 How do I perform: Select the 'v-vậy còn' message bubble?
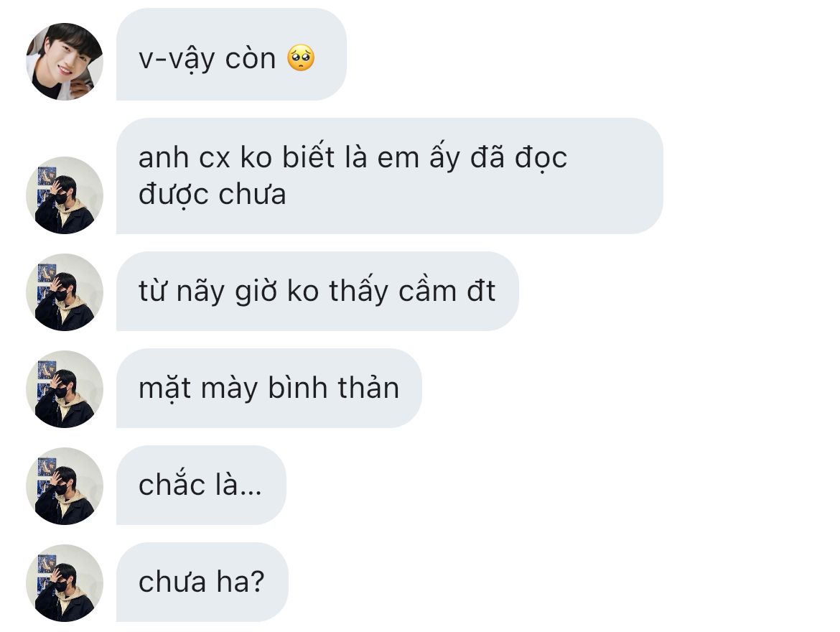click(x=231, y=54)
